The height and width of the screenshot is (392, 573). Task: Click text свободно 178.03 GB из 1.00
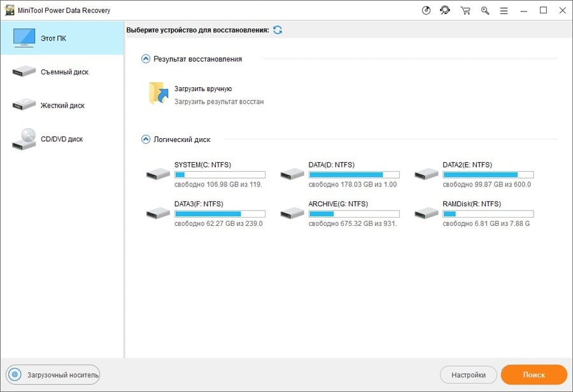click(353, 185)
